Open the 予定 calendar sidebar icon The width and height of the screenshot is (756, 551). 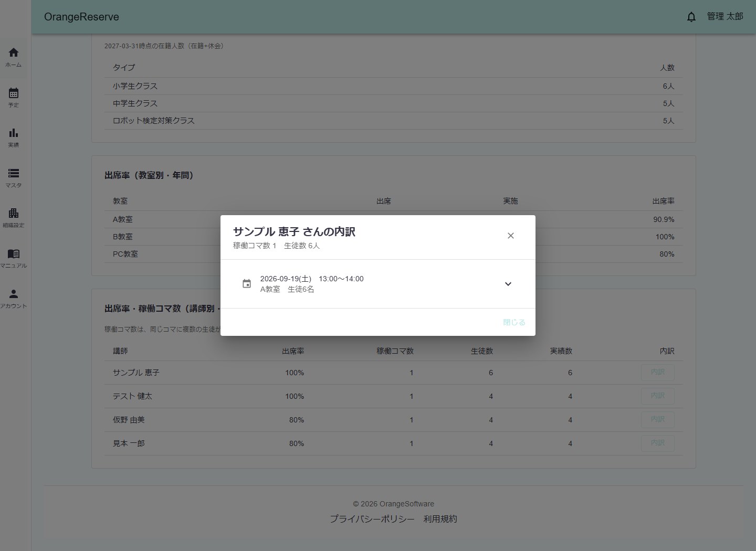tap(14, 98)
